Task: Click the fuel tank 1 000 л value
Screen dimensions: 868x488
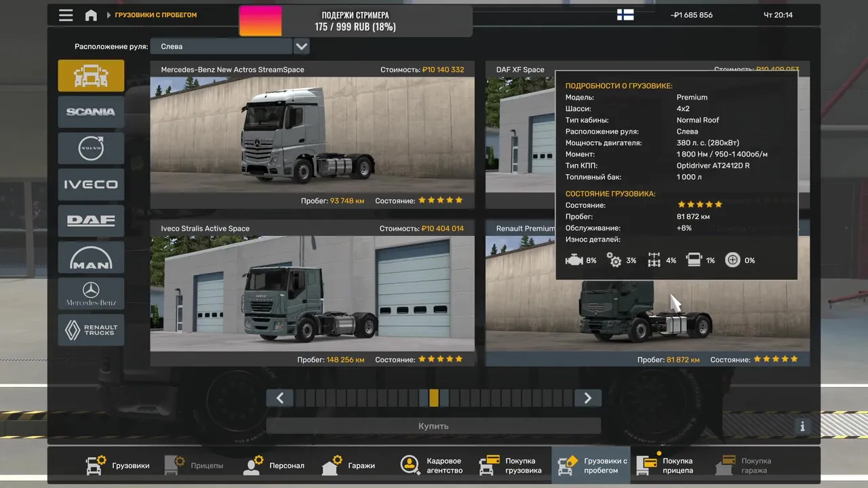Action: 689,177
